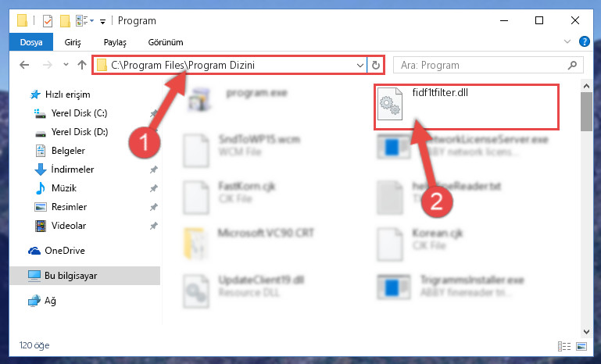Screen dimensions: 601x364
Task: Click inside the Ara: Program search box
Action: click(x=483, y=66)
